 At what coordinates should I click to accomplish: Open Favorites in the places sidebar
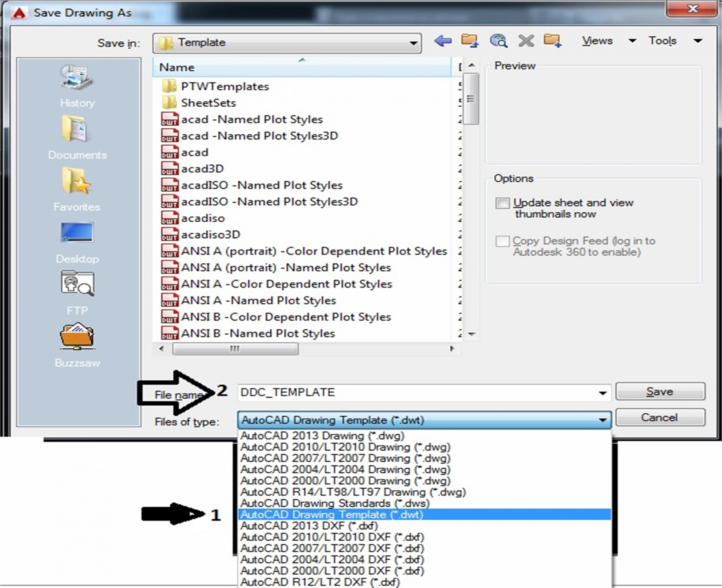pyautogui.click(x=77, y=188)
